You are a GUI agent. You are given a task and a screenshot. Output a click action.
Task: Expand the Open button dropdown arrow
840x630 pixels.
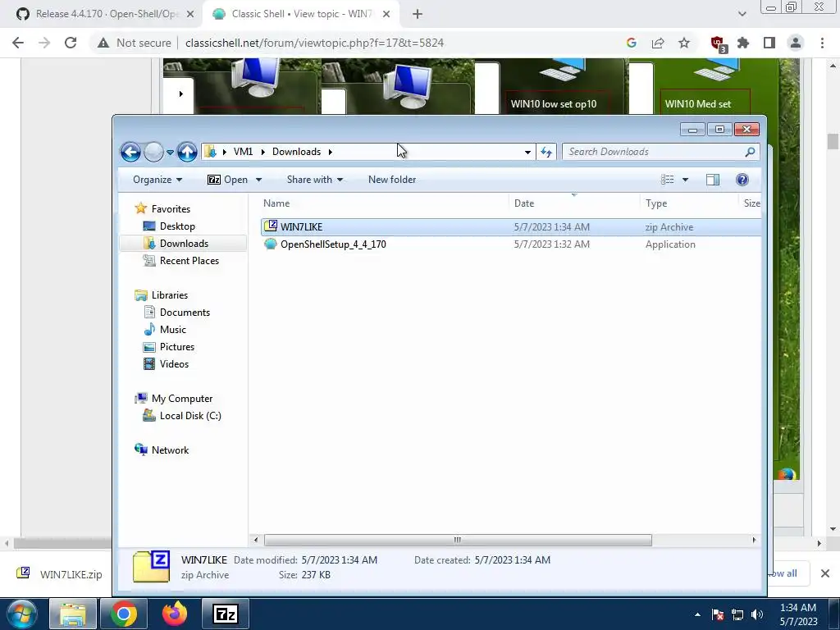(x=258, y=180)
